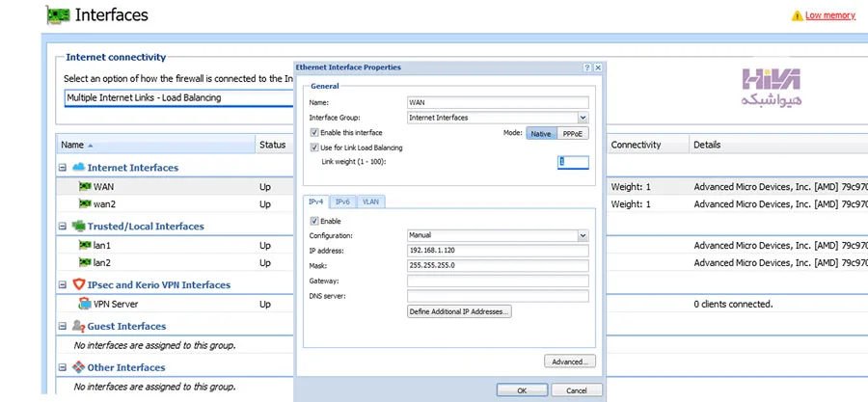Open the Interface Group dropdown

pyautogui.click(x=583, y=118)
